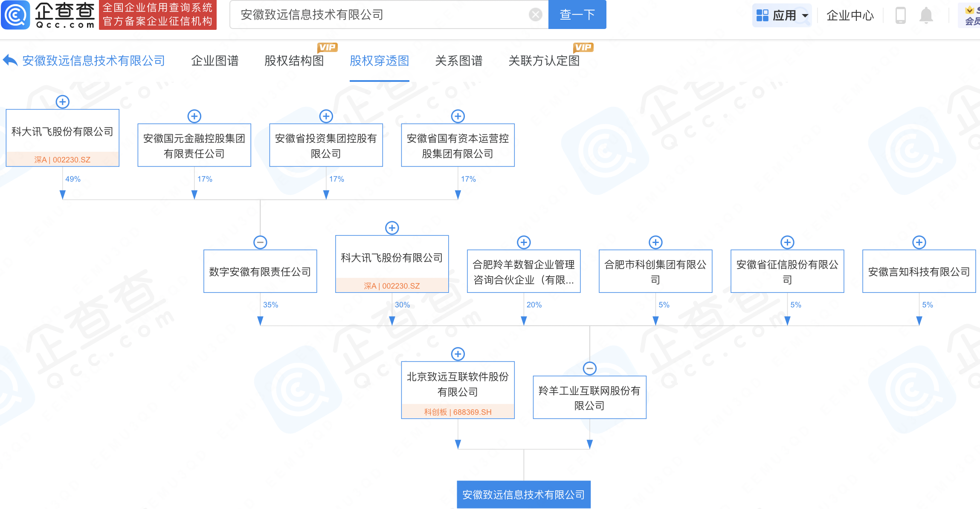Screen dimensions: 980x509
Task: Open notifications bell icon
Action: pos(926,15)
